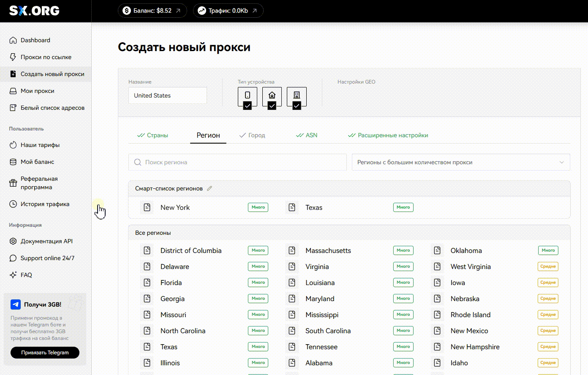Click the coins icon for Мой баланс
The image size is (588, 375).
pyautogui.click(x=13, y=162)
